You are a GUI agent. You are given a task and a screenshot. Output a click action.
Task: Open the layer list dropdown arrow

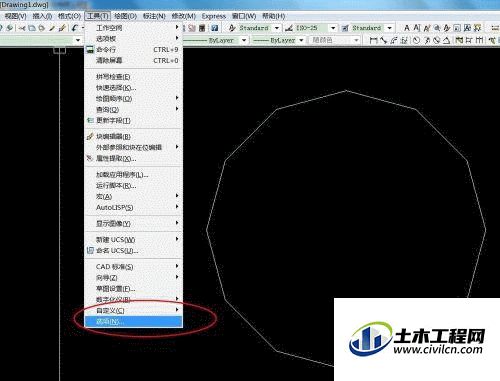point(78,40)
